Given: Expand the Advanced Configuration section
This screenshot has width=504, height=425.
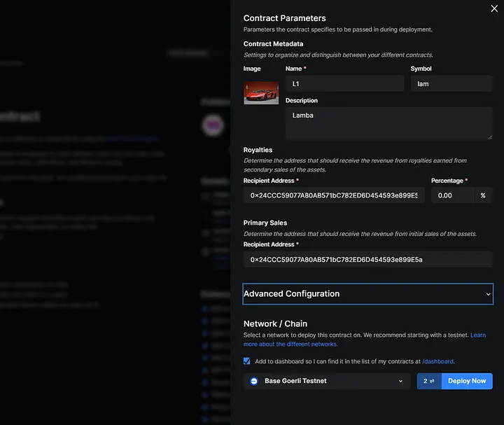Looking at the screenshot, I should [367, 294].
